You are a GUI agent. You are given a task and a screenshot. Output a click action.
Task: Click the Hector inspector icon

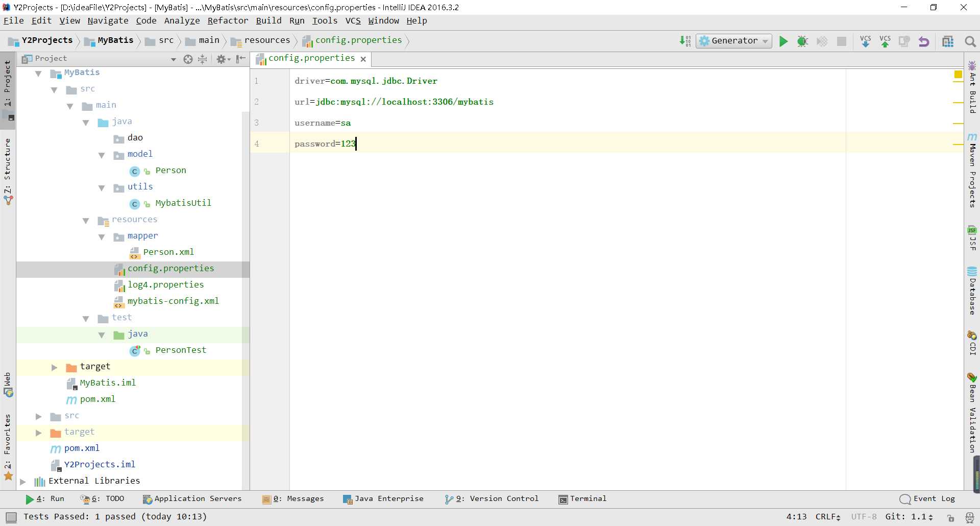(x=970, y=517)
